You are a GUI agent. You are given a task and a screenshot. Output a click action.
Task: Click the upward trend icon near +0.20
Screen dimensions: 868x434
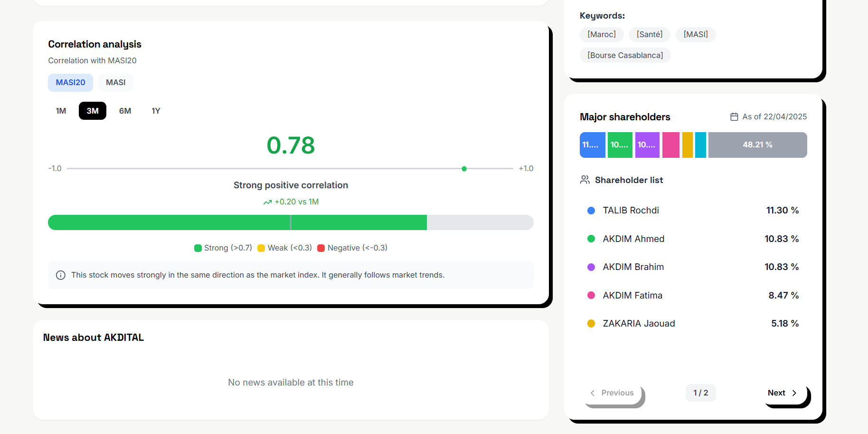coord(268,202)
